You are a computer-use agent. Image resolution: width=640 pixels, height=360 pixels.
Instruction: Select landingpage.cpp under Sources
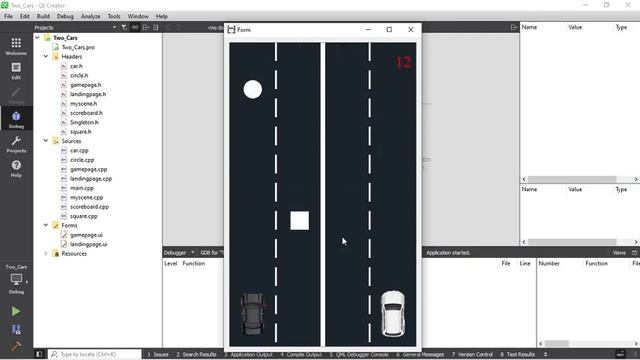91,178
